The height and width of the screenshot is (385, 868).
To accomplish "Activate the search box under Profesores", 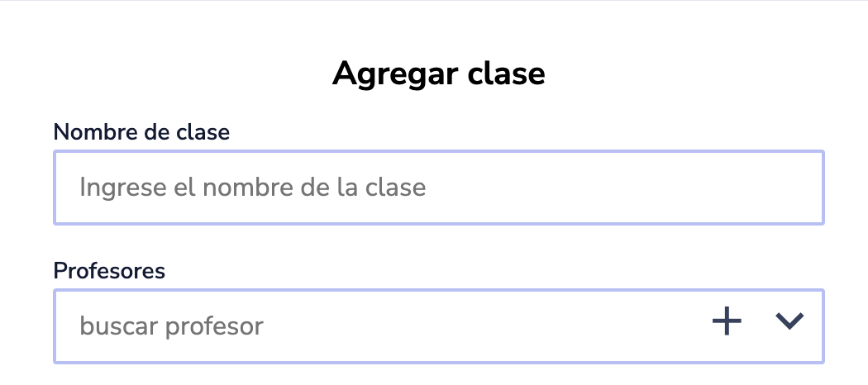I will point(372,326).
